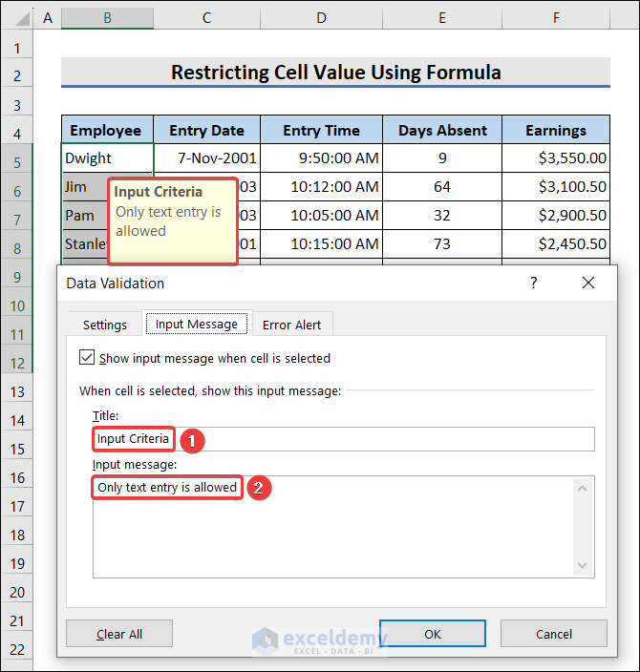Viewport: 640px width, 672px height.
Task: Switch to the Settings tab
Action: [105, 325]
